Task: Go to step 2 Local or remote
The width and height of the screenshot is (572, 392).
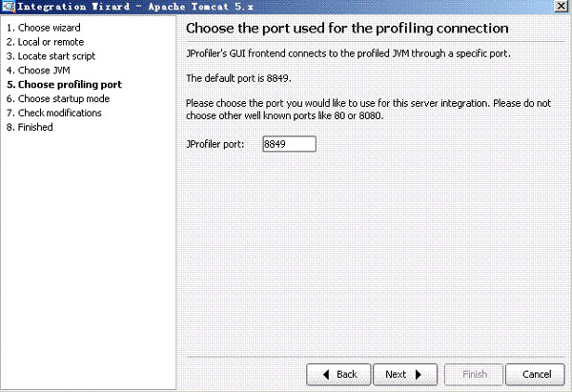Action: tap(43, 42)
